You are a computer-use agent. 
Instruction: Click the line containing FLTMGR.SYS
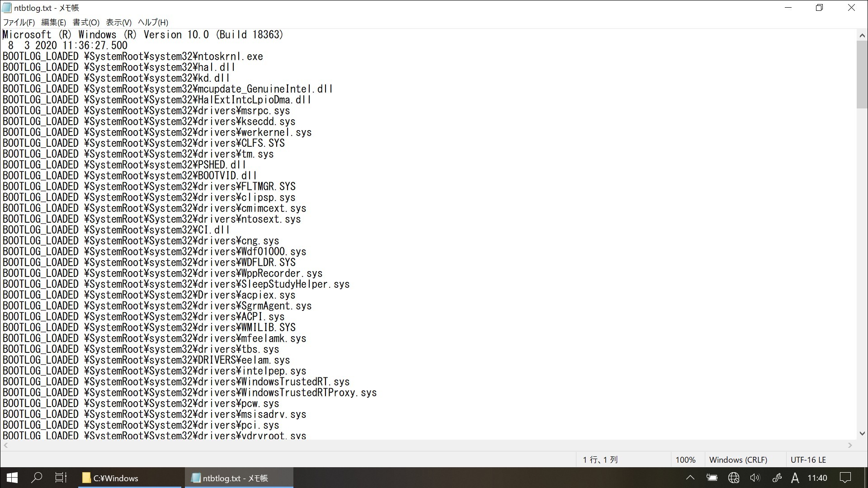(149, 187)
